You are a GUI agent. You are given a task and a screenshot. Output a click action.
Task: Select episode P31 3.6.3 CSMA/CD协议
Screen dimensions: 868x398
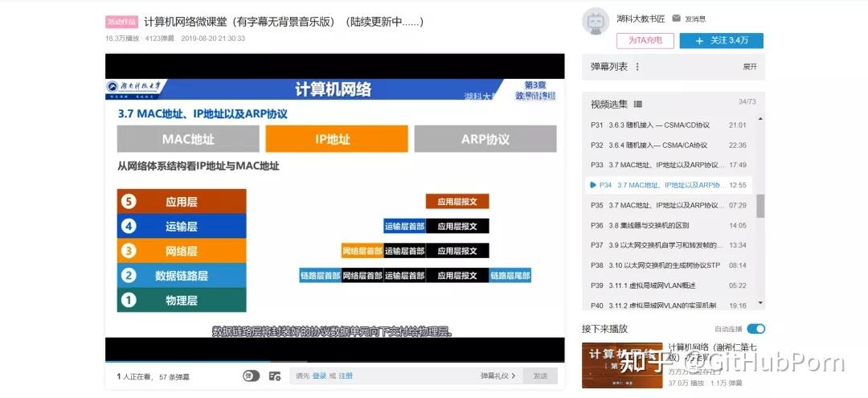pos(669,125)
